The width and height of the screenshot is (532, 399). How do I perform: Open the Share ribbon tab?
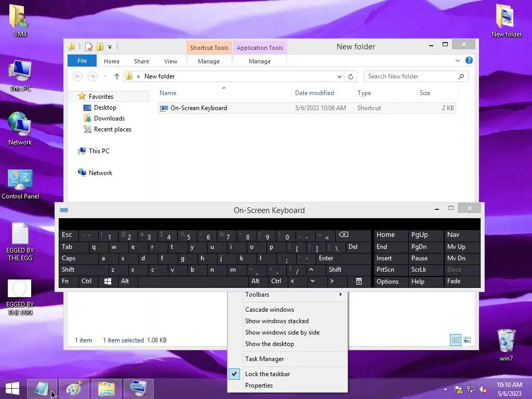point(141,61)
